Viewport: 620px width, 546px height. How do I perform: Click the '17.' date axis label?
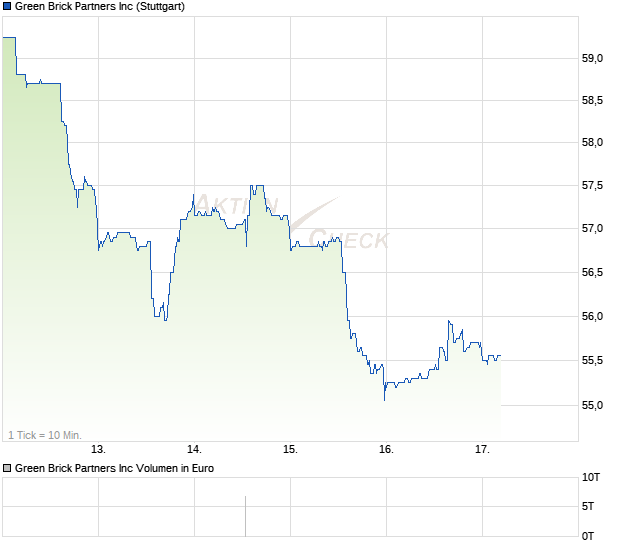[x=482, y=450]
